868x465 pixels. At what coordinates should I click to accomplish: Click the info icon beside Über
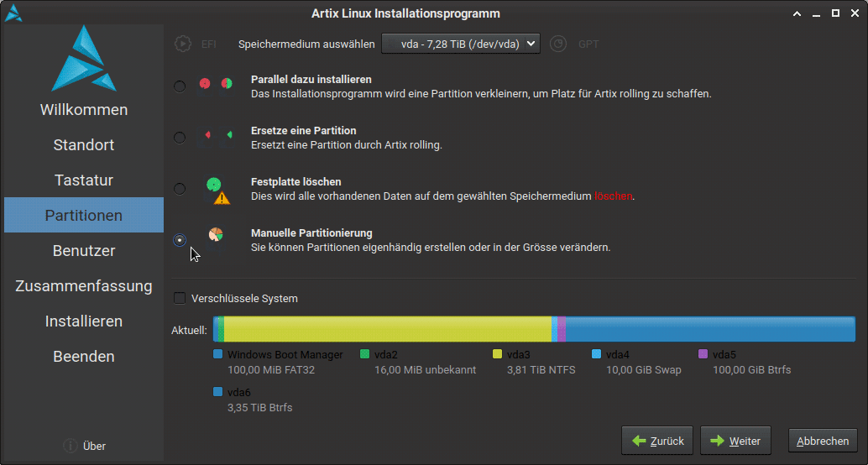(x=70, y=446)
